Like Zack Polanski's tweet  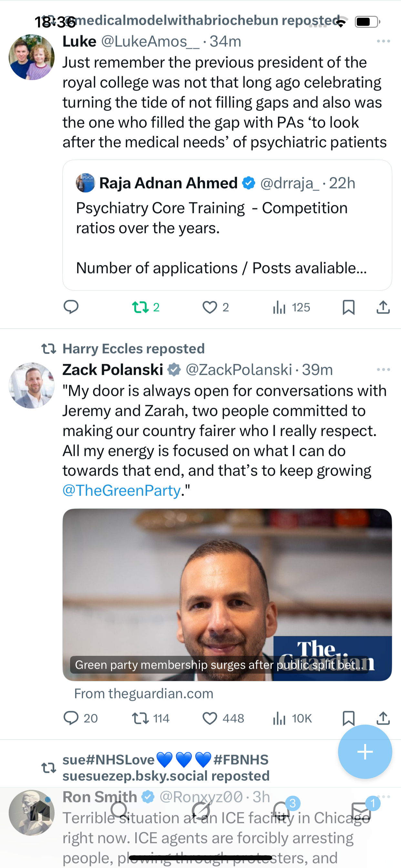(210, 718)
